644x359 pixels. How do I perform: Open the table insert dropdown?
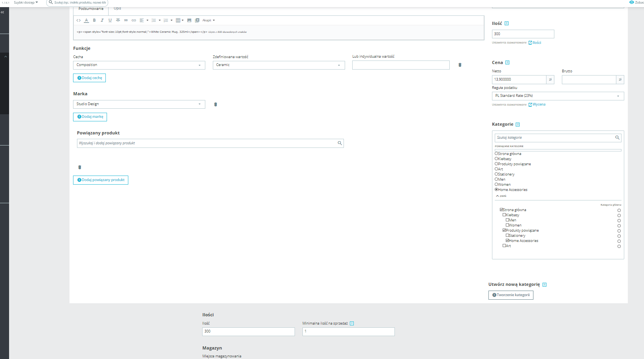pos(180,21)
